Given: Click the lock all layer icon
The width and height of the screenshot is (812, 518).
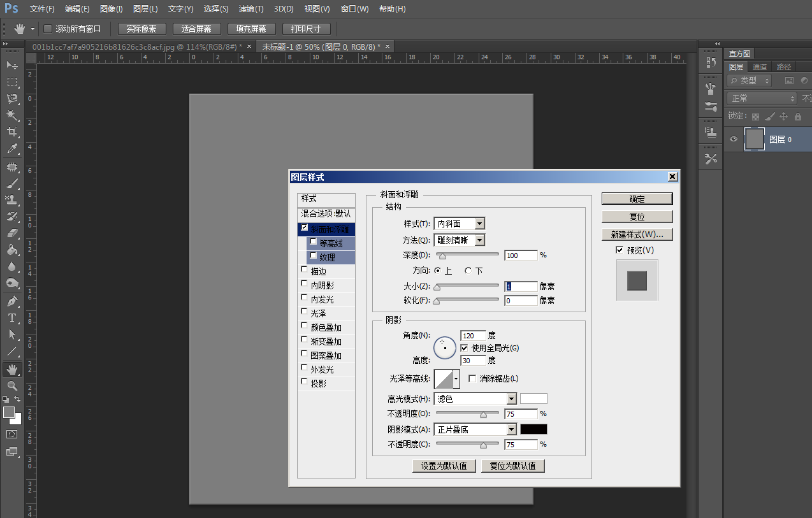Looking at the screenshot, I should point(797,117).
